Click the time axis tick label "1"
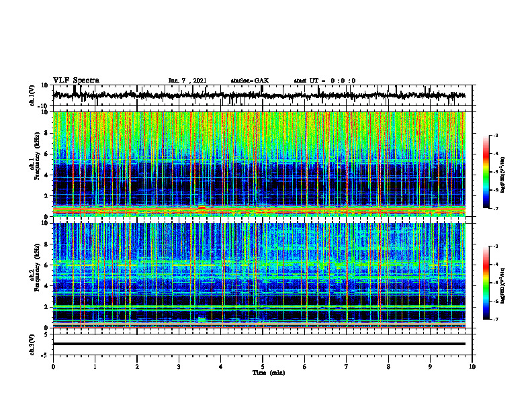Image resolution: width=532 pixels, height=411 pixels. [x=95, y=367]
